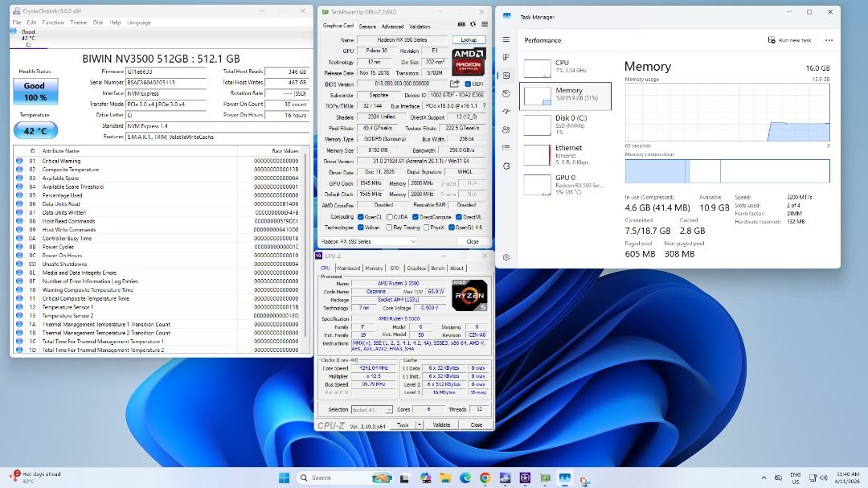This screenshot has height=488, width=868.
Task: Open Details list in Task Manager sidebar
Action: click(x=506, y=148)
